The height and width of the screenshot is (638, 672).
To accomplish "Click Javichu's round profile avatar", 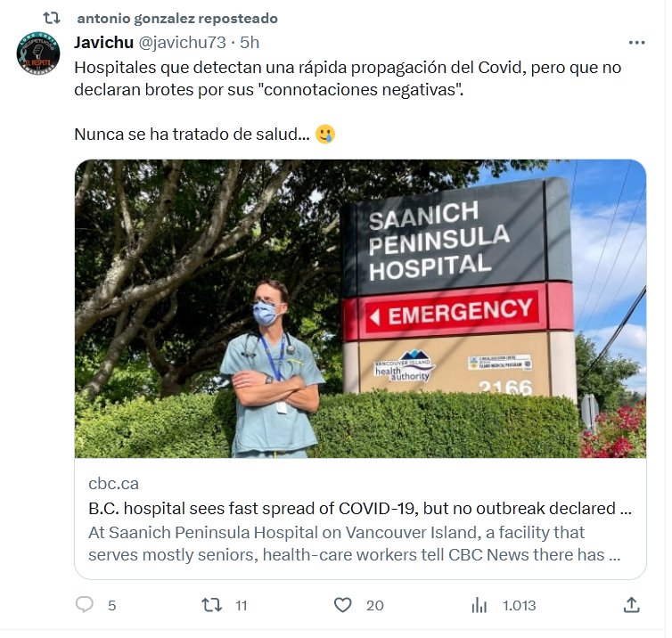I will [x=38, y=53].
